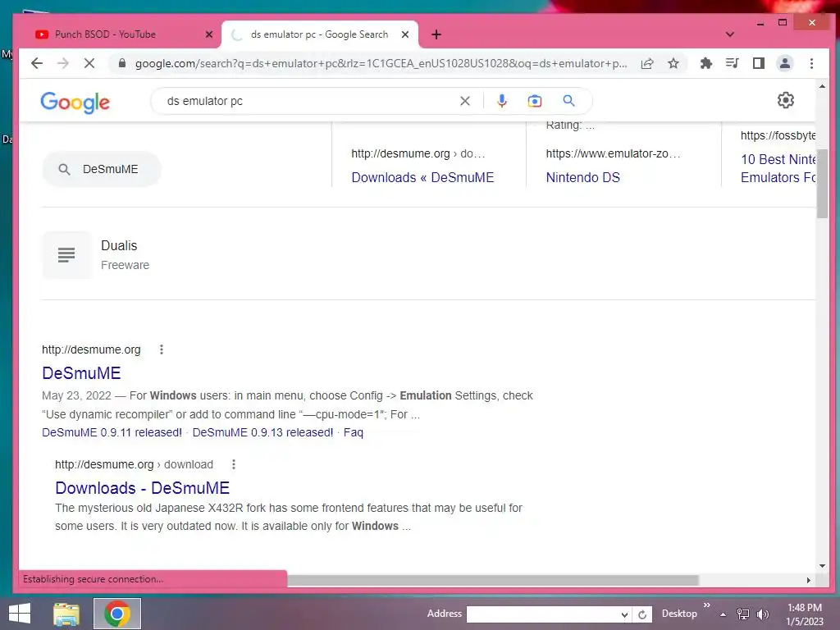Bookmark this page with the star
This screenshot has width=840, height=630.
click(673, 63)
